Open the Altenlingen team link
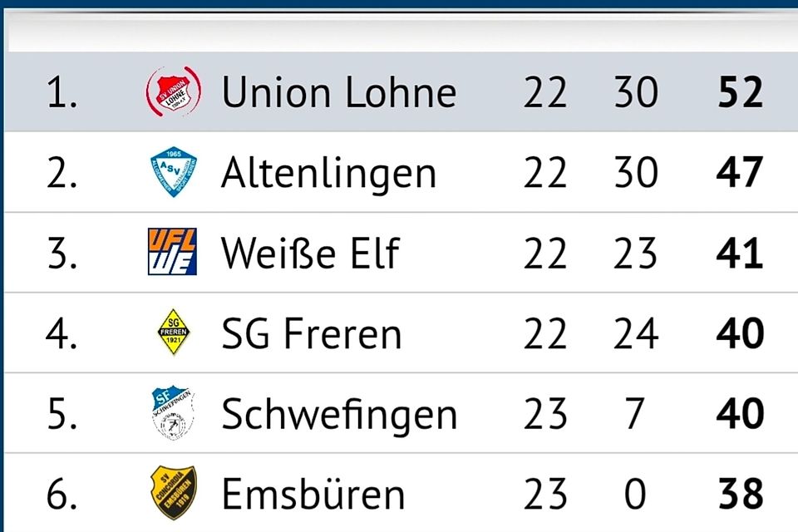798x532 pixels. 328,173
